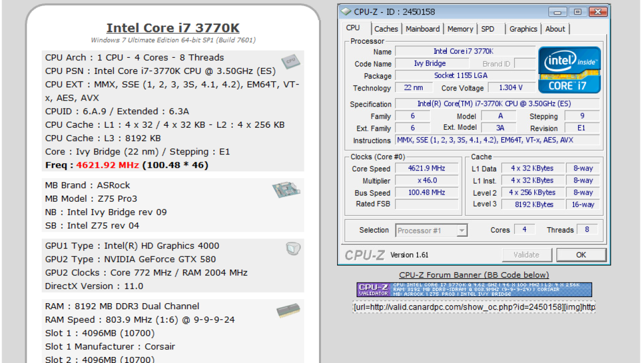
Task: Click the Technology field 22 nm
Action: 414,87
